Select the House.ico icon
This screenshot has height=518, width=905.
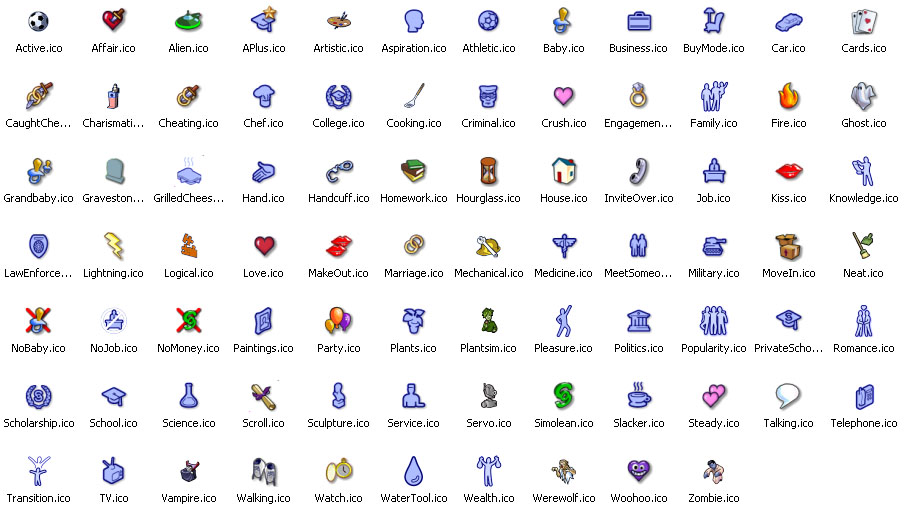point(563,171)
